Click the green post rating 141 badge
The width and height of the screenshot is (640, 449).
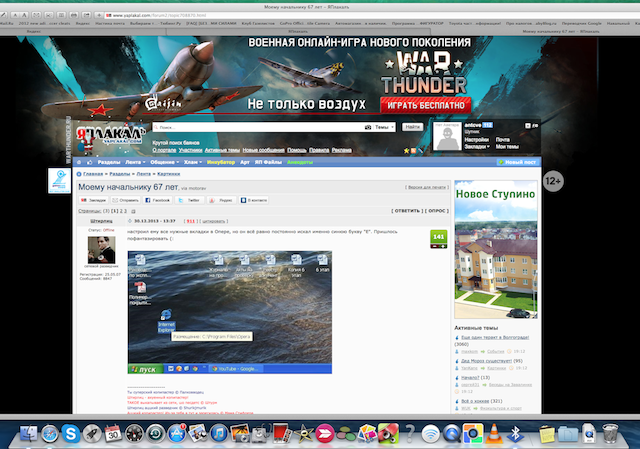pyautogui.click(x=438, y=237)
